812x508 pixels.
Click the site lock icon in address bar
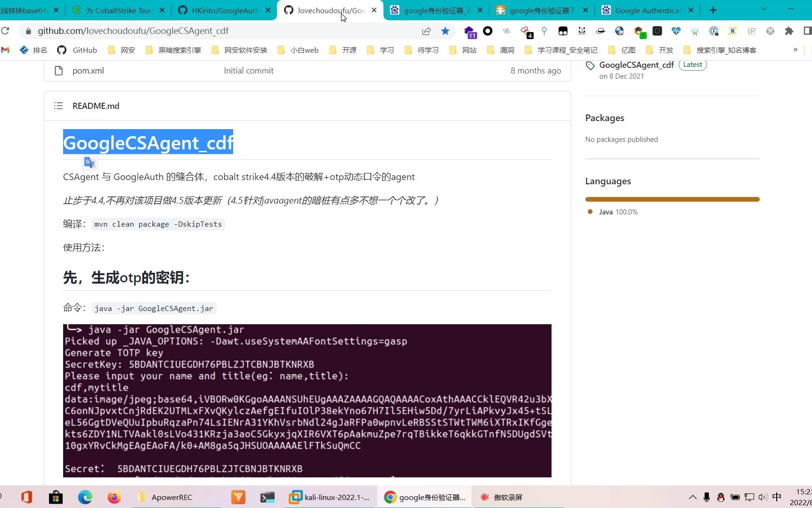pyautogui.click(x=28, y=31)
